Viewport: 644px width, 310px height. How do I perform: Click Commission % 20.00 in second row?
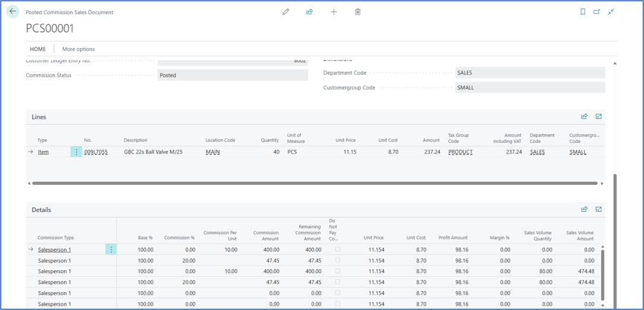tap(188, 260)
